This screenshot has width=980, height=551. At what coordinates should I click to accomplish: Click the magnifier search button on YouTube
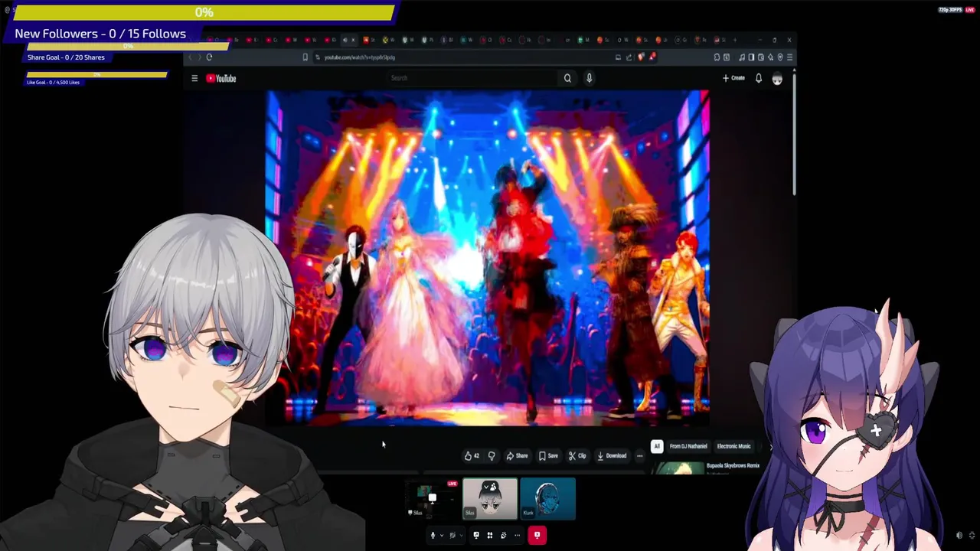(567, 78)
